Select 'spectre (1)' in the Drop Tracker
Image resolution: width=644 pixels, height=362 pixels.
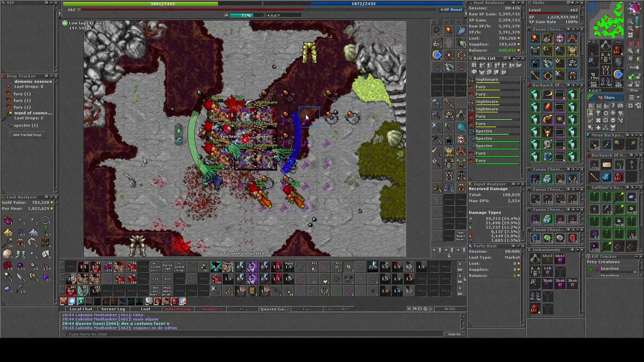(26, 126)
